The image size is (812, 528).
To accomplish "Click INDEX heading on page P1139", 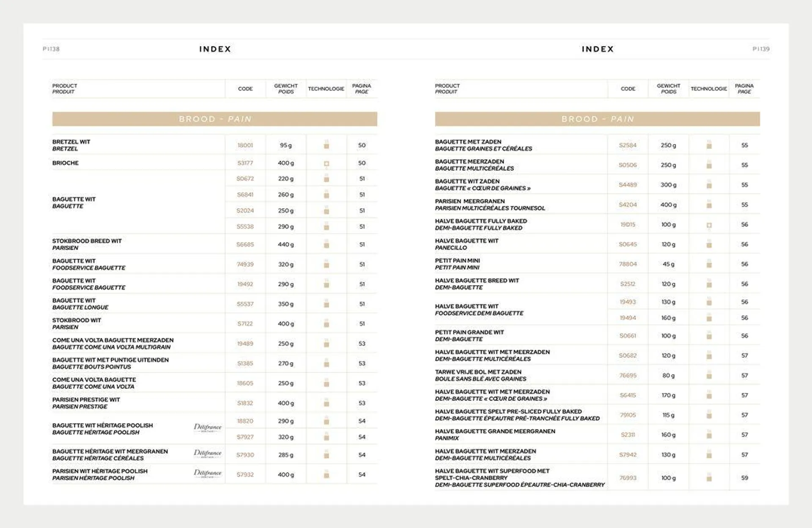I will click(598, 49).
